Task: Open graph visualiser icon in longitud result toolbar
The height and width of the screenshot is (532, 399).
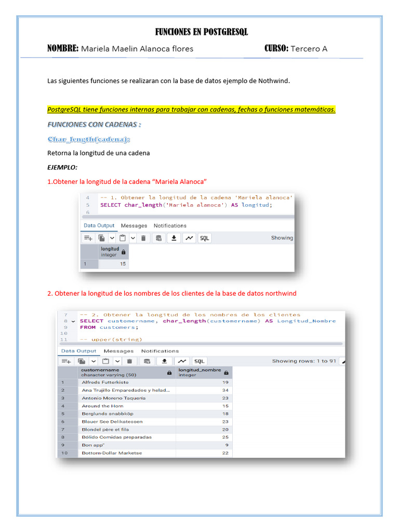Action: click(x=189, y=238)
